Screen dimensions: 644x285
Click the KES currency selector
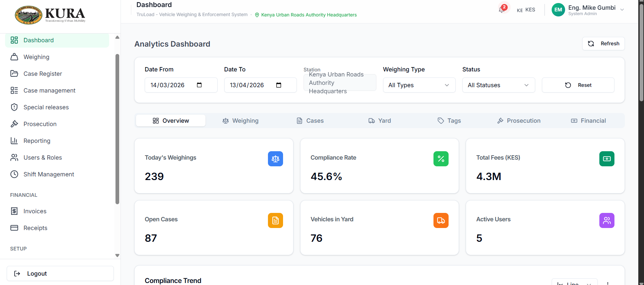[526, 10]
